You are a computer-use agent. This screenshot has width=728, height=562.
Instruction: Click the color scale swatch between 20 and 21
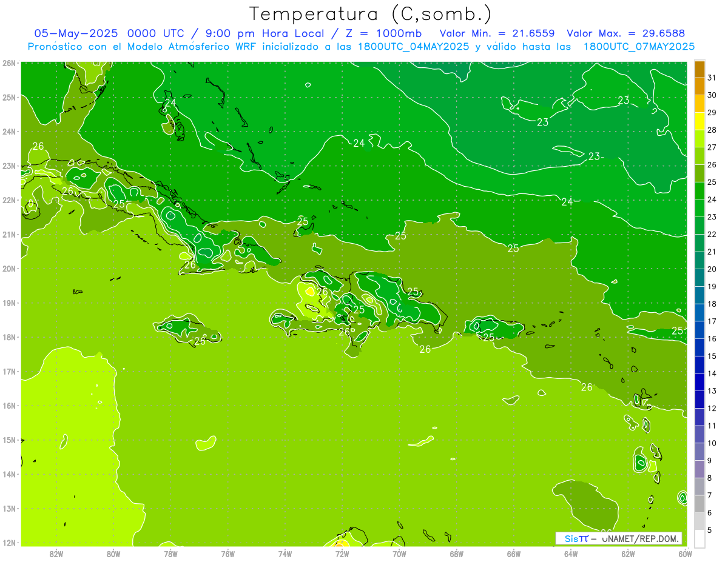pyautogui.click(x=699, y=261)
